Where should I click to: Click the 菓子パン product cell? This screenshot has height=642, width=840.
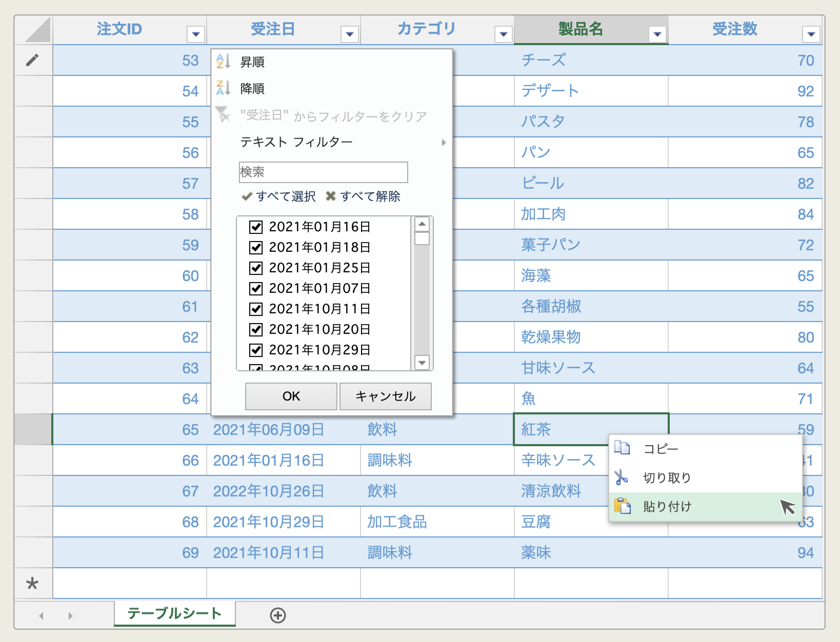tap(591, 245)
